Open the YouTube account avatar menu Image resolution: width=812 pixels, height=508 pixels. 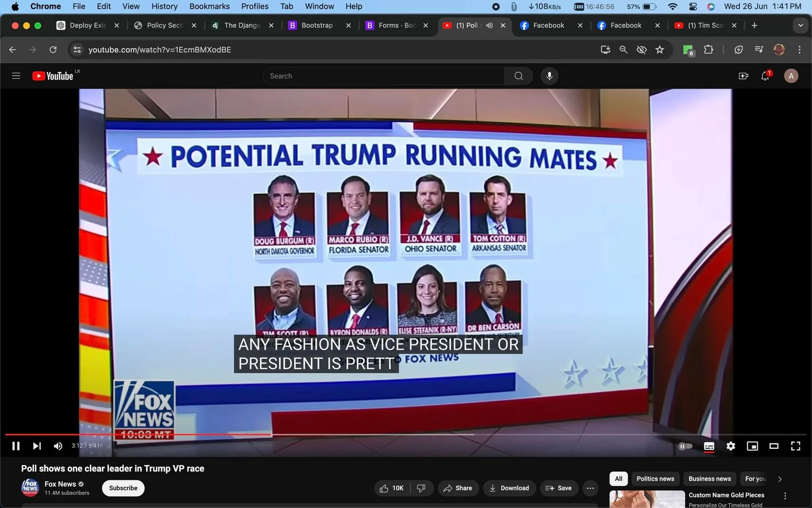click(x=791, y=76)
